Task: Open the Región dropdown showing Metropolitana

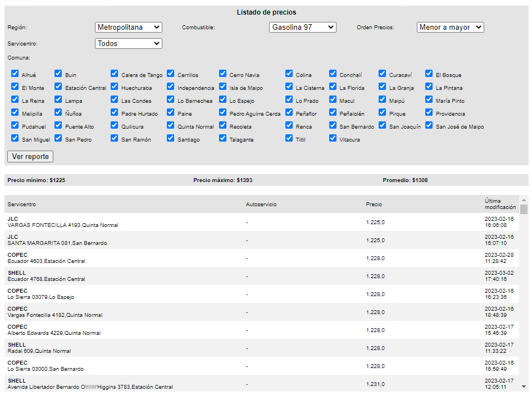Action: pos(129,27)
